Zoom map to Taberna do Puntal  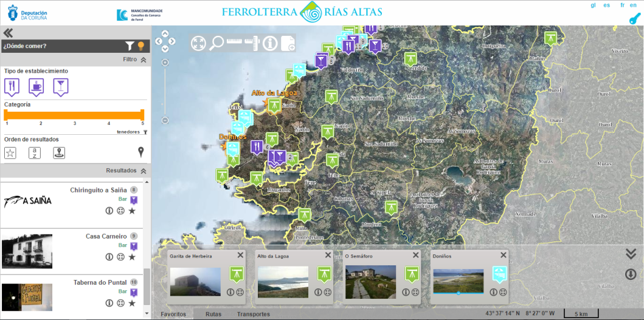coord(120,303)
